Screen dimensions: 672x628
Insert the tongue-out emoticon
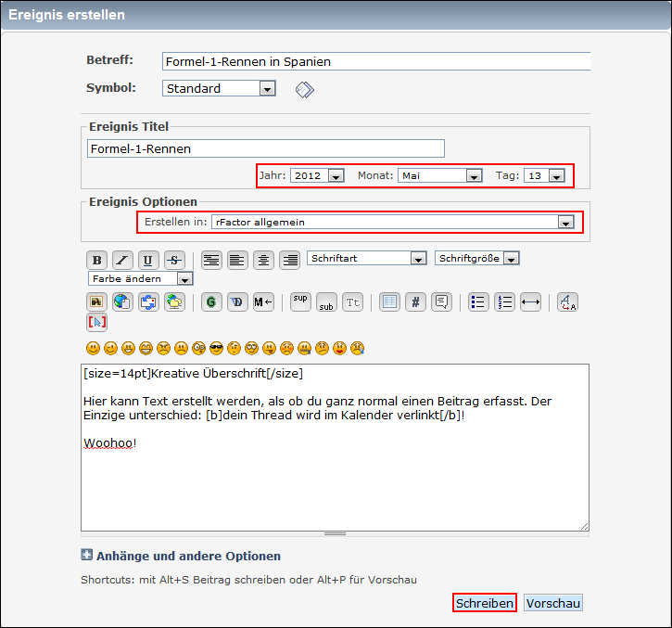tap(269, 348)
